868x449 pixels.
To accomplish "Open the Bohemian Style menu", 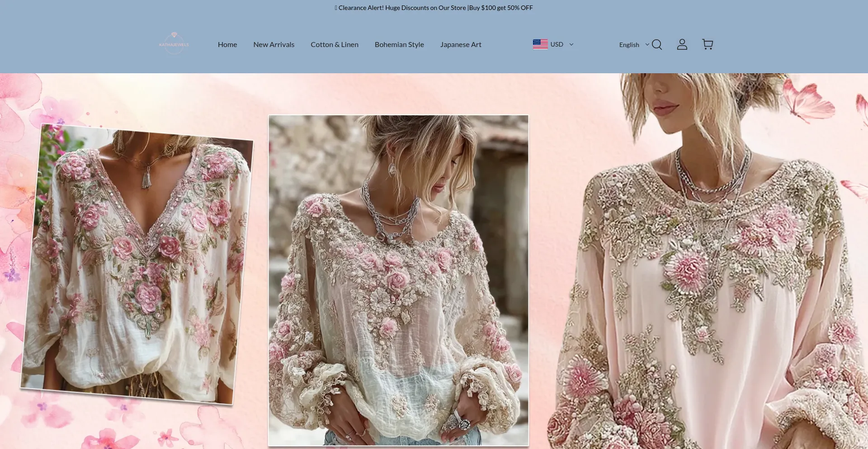I will [x=399, y=44].
